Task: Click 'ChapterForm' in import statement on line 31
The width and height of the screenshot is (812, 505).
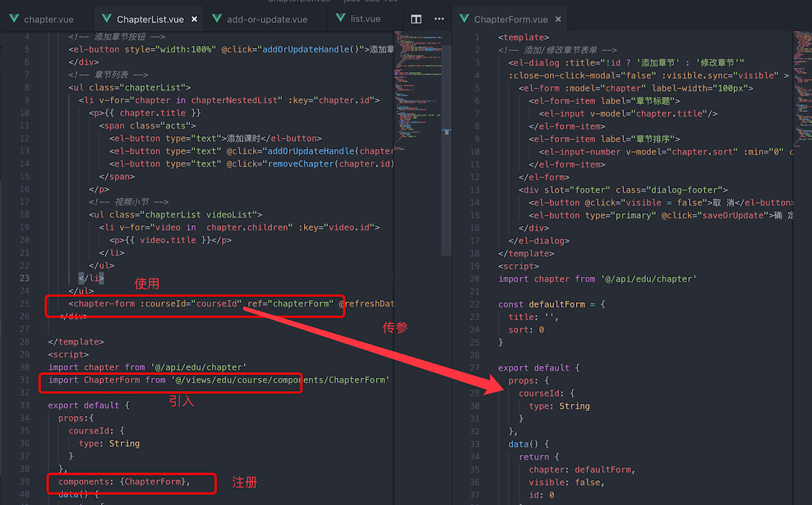Action: (x=112, y=380)
